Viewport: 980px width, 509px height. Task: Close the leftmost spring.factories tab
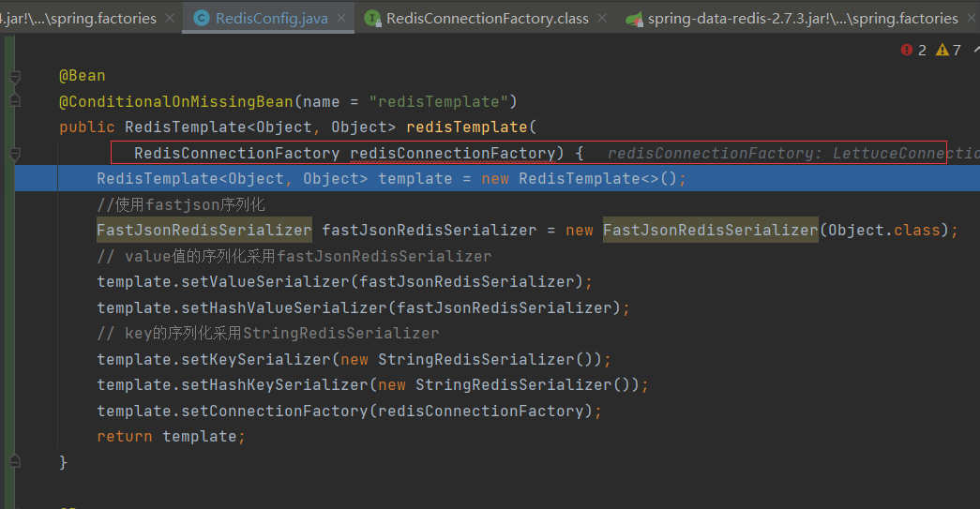tap(170, 18)
